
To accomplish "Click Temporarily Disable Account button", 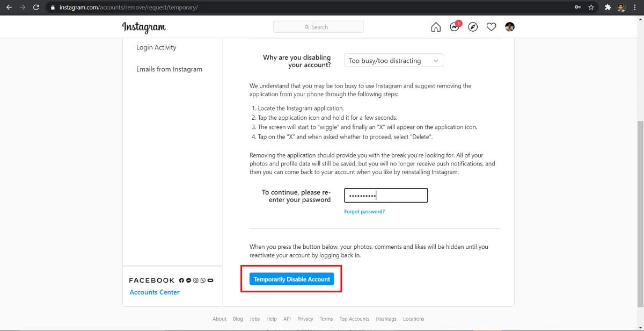I will [x=291, y=279].
